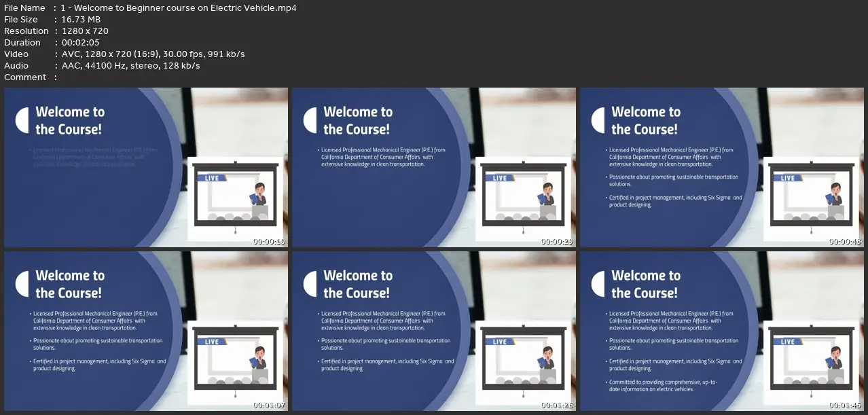868x415 pixels.
Task: Click the LIVE badge in the 00:01:45 frame
Action: (788, 342)
